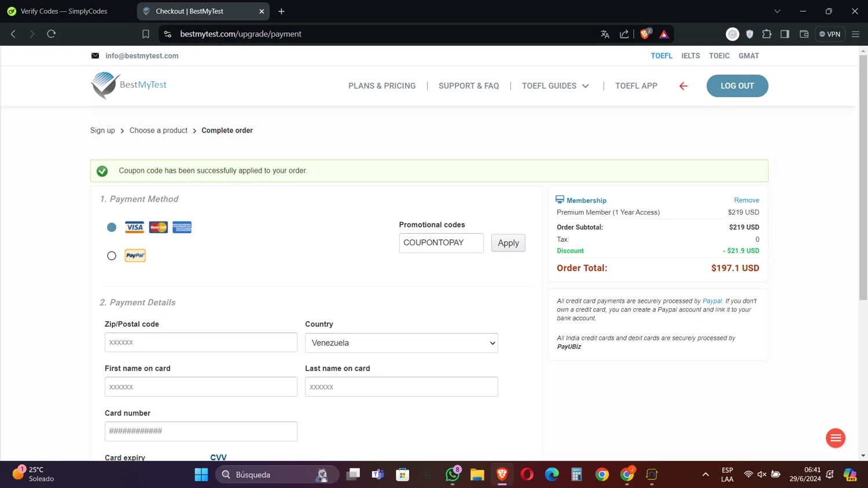This screenshot has height=488, width=868.
Task: Open a new browser tab
Action: point(281,11)
